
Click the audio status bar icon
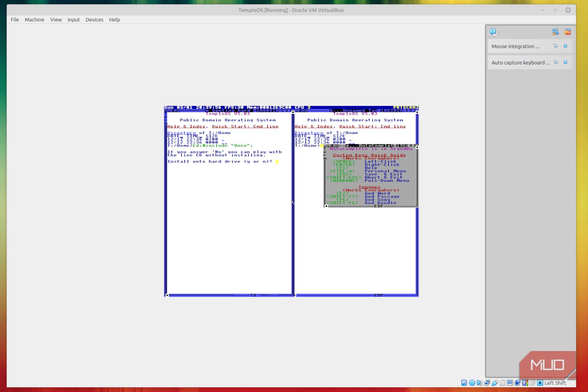[x=479, y=383]
